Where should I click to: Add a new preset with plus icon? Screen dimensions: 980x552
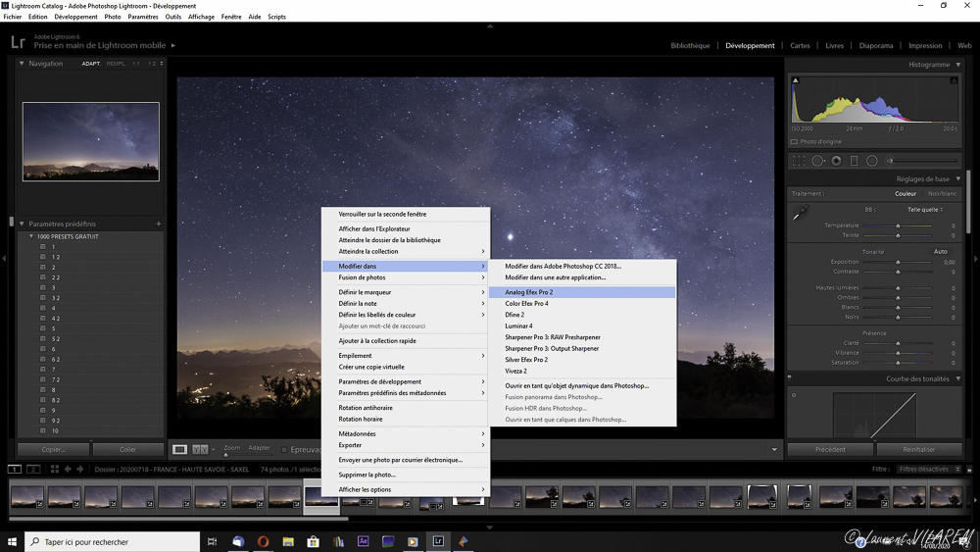159,224
